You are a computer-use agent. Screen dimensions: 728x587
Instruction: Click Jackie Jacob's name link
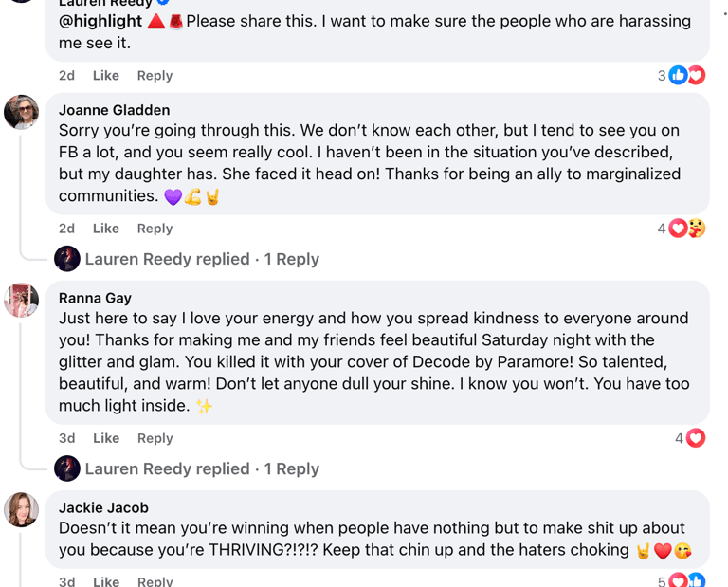103,507
